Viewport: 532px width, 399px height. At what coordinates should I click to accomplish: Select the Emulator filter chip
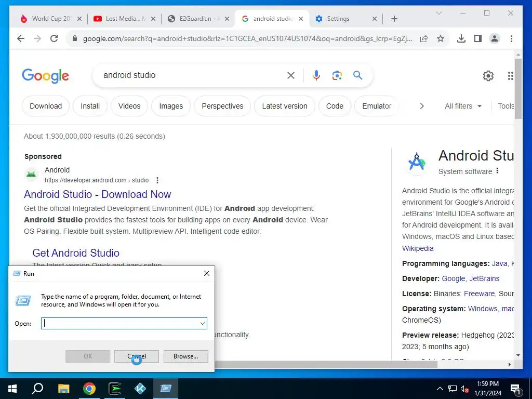click(377, 106)
